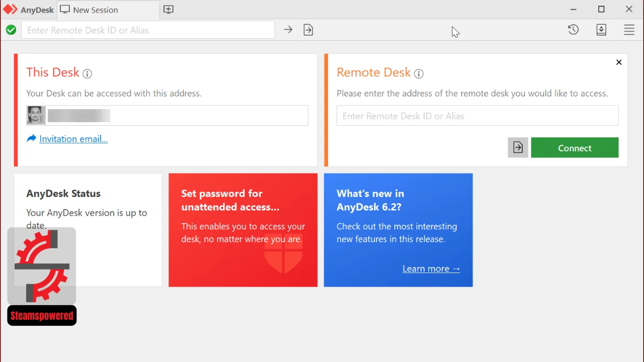Click the share arrow icon before Invitation email
The height and width of the screenshot is (362, 644).
point(31,138)
